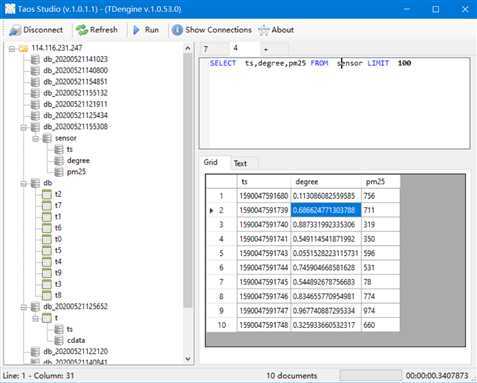This screenshot has height=383, width=477.
Task: Click database icon for db_2020521125434
Action: (35, 116)
